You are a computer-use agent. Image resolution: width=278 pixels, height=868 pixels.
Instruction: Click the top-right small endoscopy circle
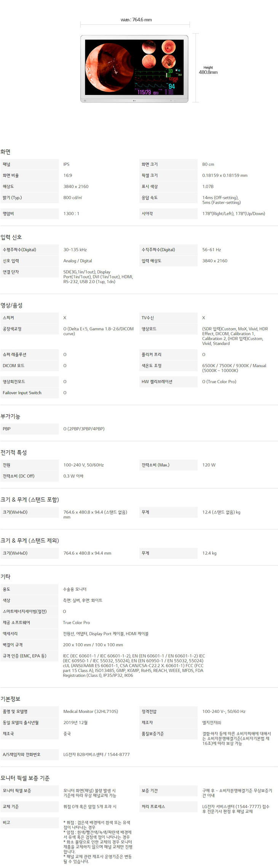pos(168,47)
